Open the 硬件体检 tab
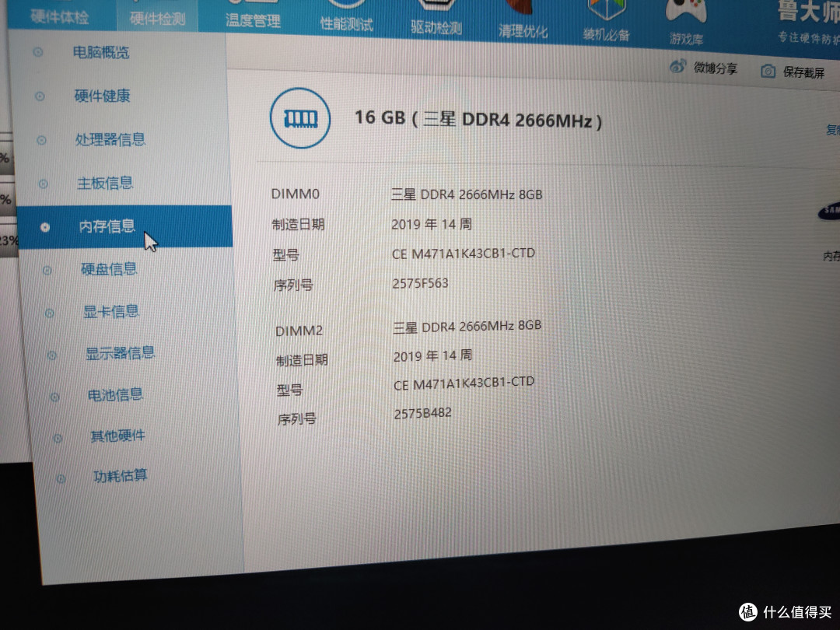 click(60, 16)
